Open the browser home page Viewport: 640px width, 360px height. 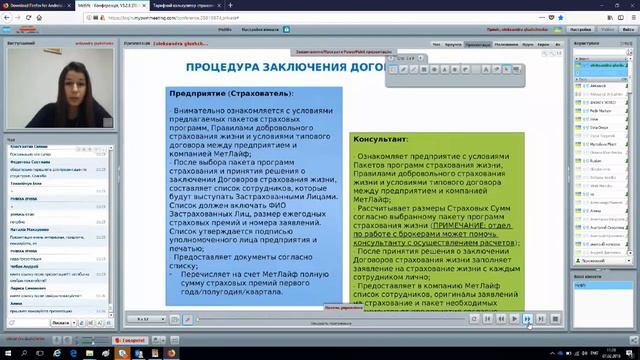(39, 18)
